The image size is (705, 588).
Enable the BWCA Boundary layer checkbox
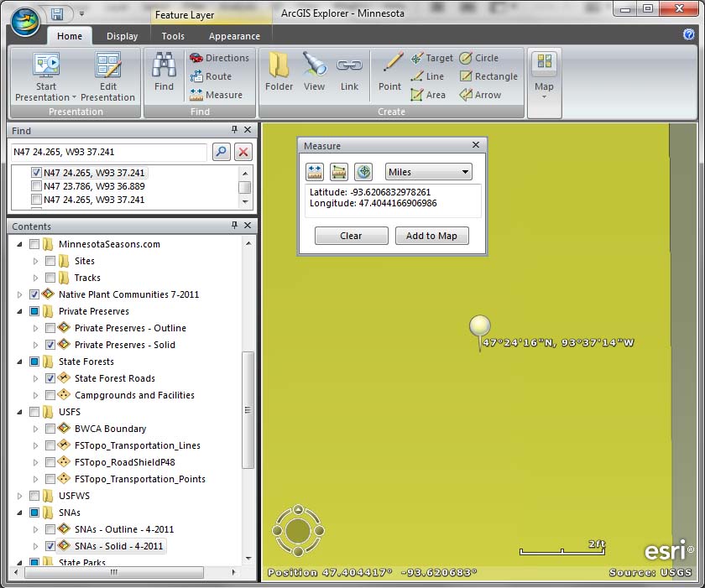coord(50,429)
